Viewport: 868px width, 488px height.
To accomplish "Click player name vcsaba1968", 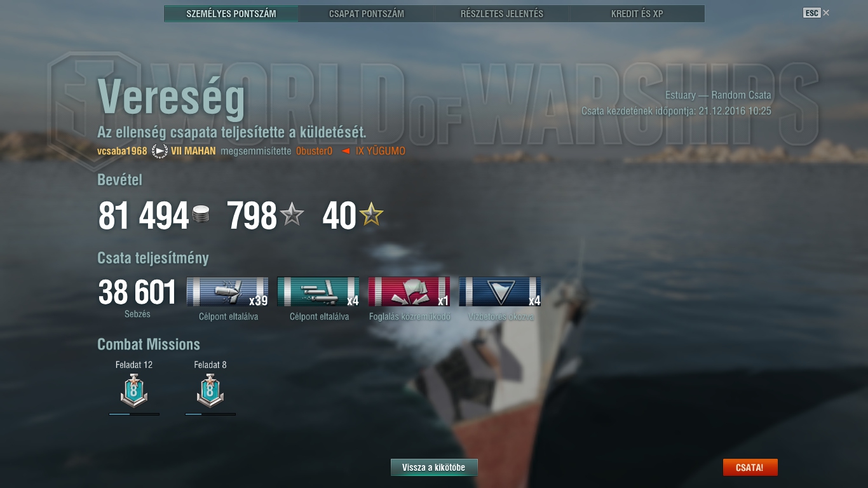I will 122,151.
